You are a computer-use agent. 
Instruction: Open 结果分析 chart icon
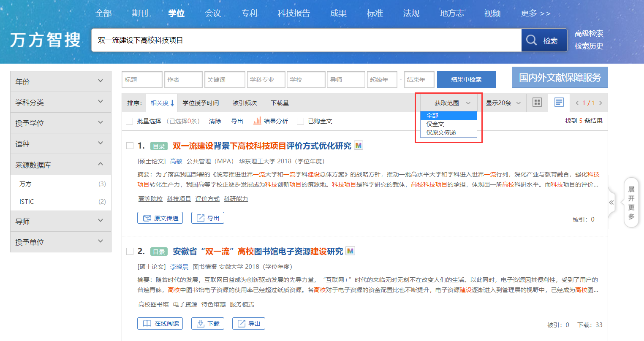pyautogui.click(x=257, y=121)
